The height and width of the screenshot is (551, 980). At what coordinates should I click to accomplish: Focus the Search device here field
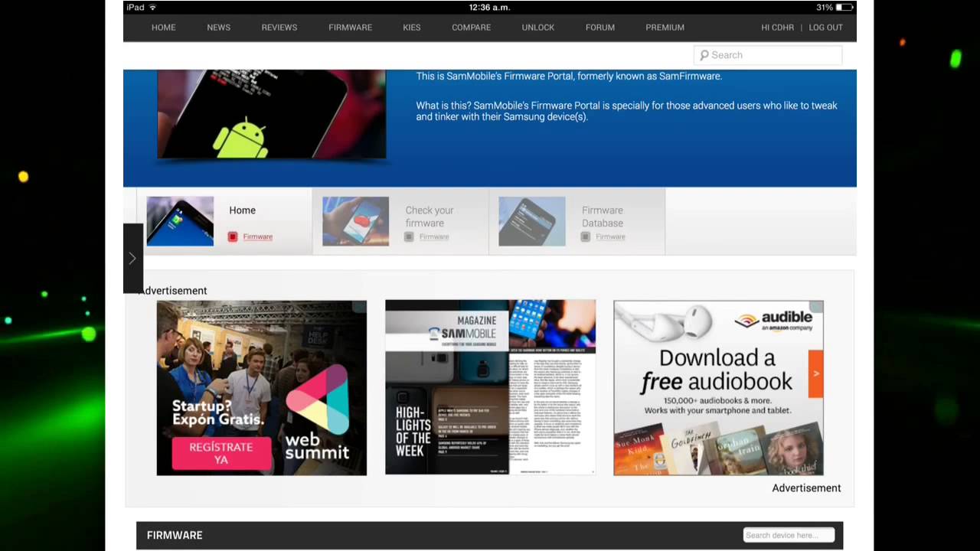coord(789,535)
